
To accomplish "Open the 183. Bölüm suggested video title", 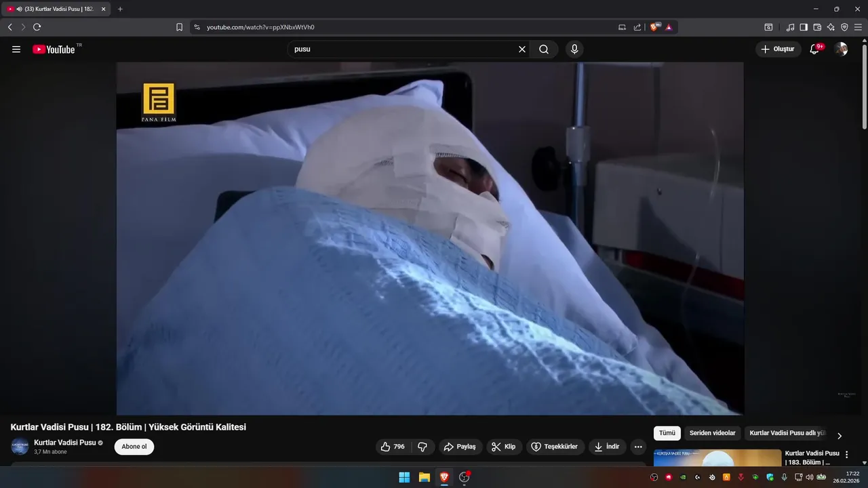I will click(x=812, y=457).
